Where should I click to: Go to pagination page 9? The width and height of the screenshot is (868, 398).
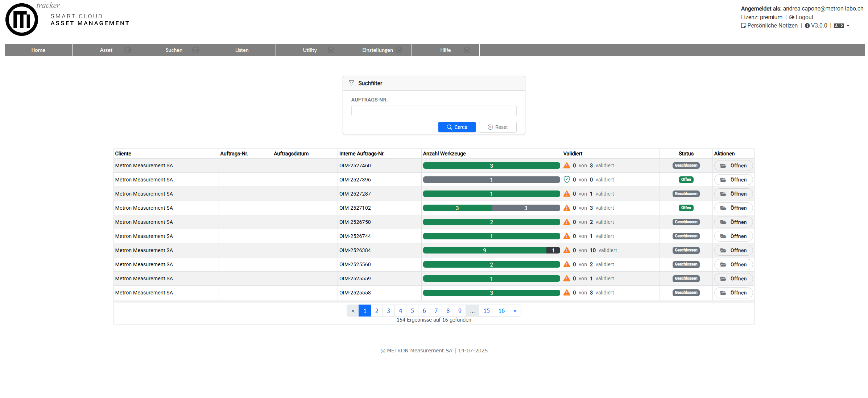[460, 311]
